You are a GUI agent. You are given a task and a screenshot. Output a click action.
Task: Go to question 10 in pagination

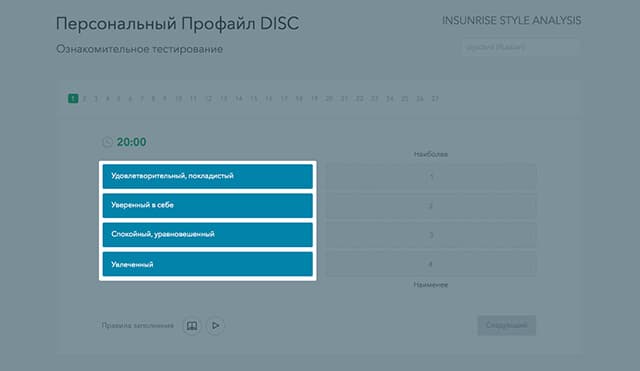[179, 99]
